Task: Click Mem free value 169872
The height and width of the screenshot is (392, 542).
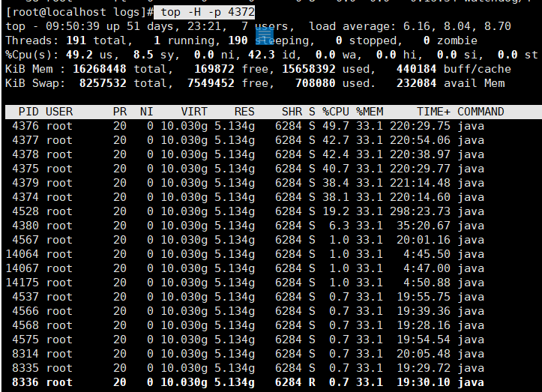Action: [x=214, y=69]
